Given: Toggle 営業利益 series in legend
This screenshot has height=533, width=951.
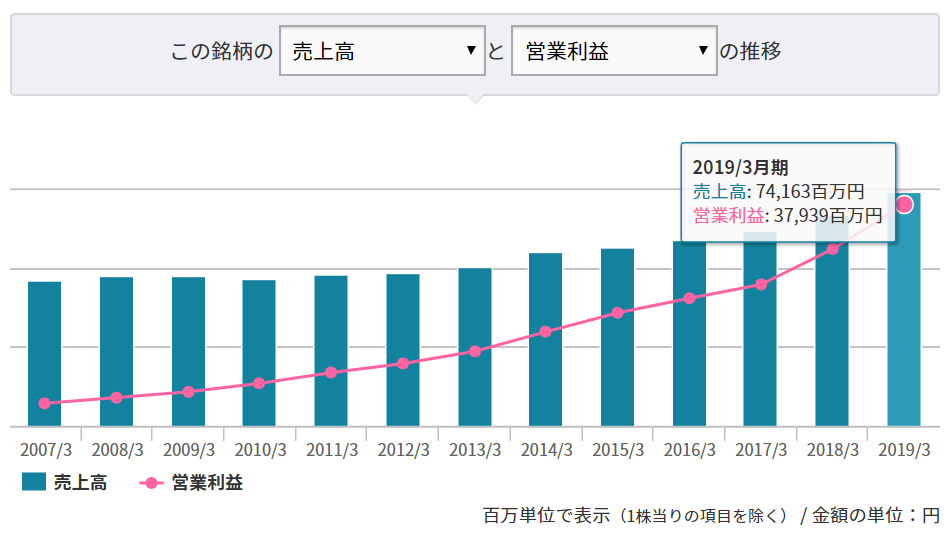Looking at the screenshot, I should 206,483.
